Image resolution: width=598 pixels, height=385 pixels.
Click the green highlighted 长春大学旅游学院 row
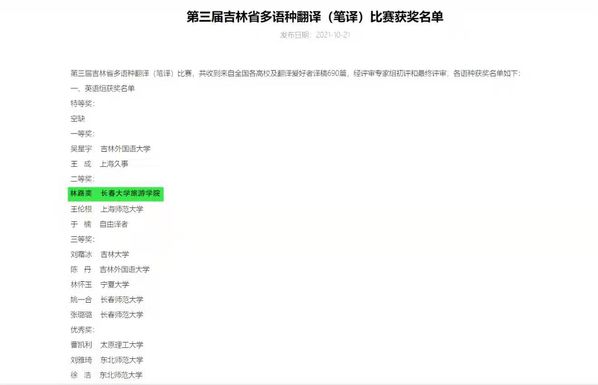pos(116,193)
